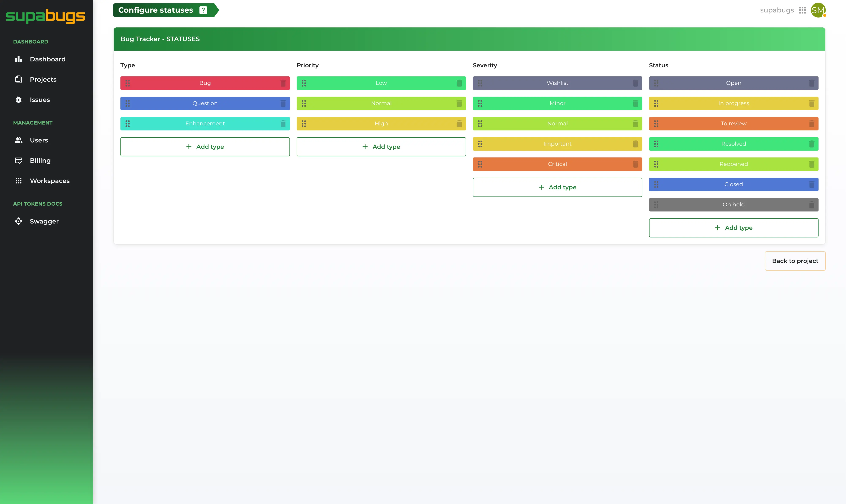Click Back to project button

pyautogui.click(x=795, y=261)
